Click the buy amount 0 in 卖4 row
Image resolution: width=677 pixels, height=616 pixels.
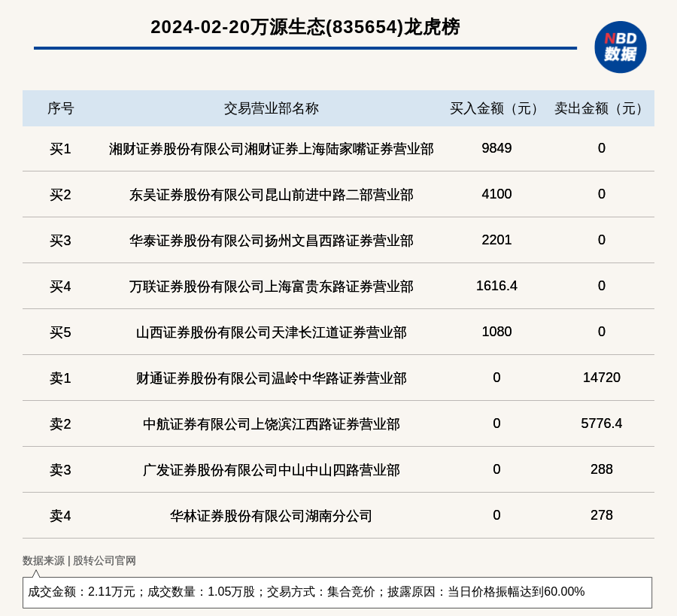[x=496, y=515]
